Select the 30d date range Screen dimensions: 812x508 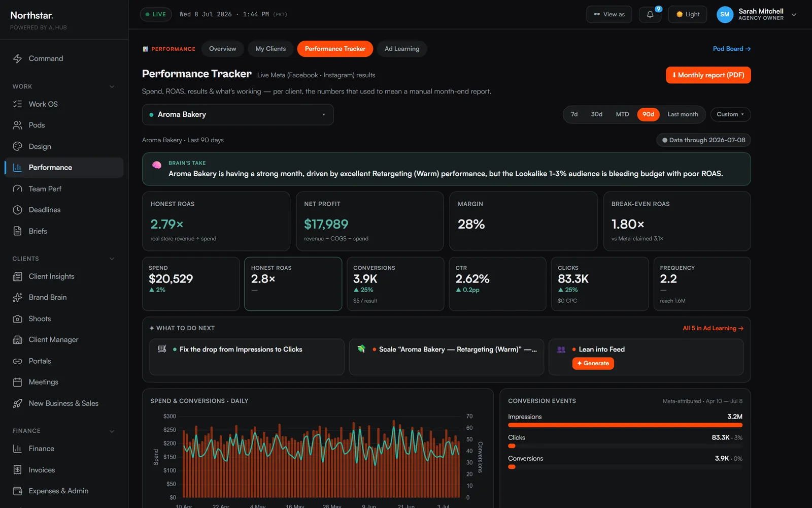click(596, 114)
